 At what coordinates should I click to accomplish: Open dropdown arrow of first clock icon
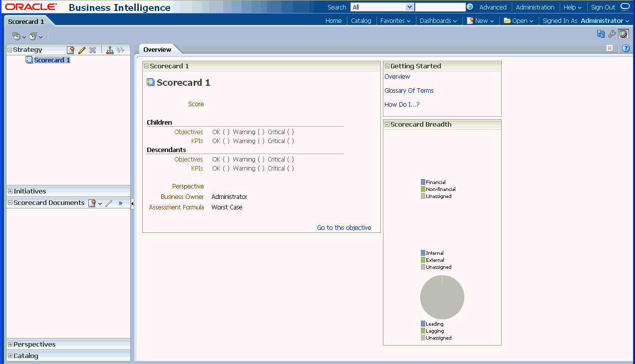coord(24,37)
